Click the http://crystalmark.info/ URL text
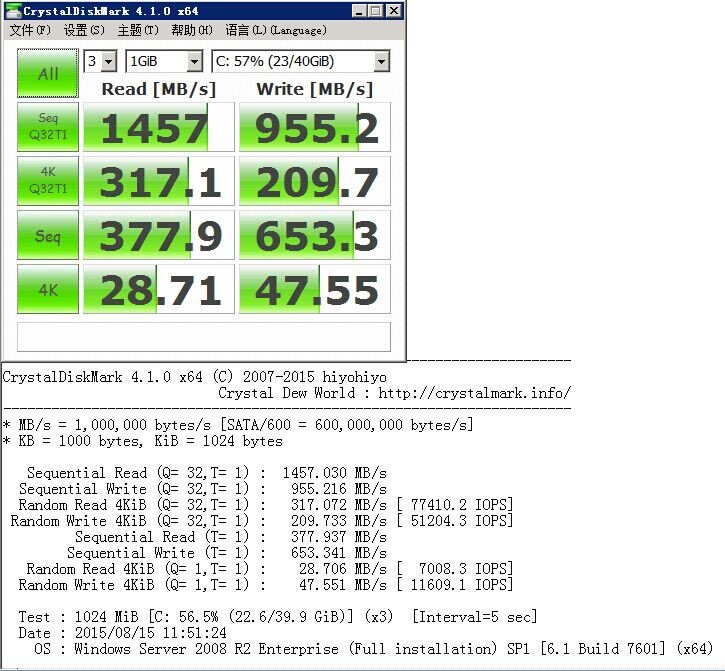This screenshot has width=725, height=671. [x=474, y=393]
